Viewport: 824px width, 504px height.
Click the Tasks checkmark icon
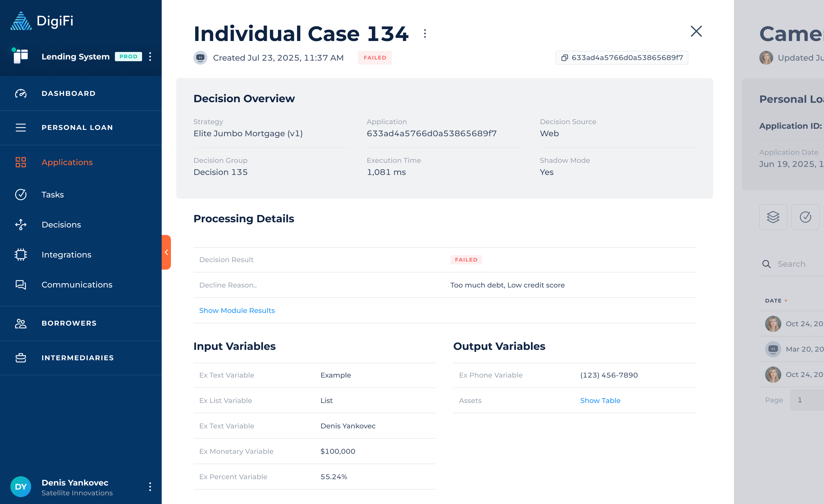point(21,194)
